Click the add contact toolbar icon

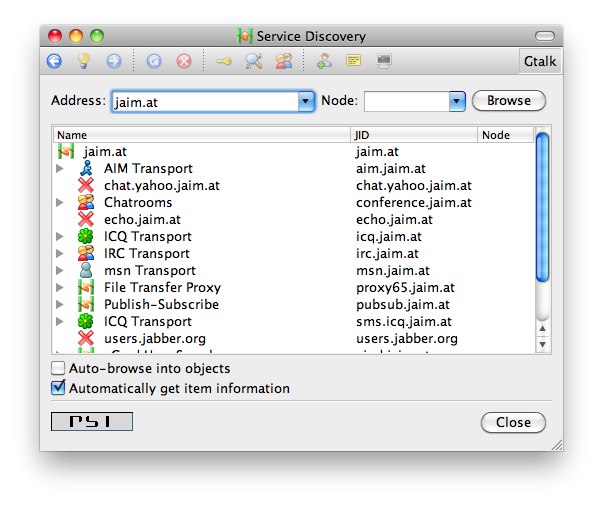click(x=324, y=61)
